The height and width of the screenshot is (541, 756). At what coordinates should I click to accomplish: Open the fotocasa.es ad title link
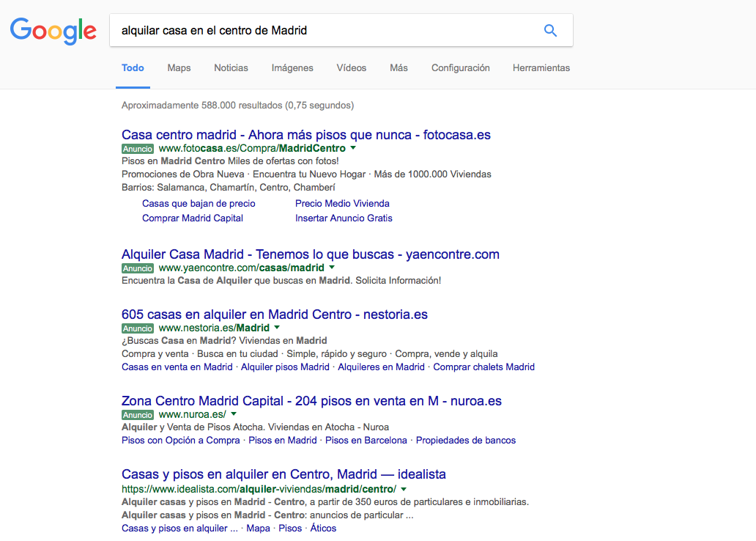305,135
